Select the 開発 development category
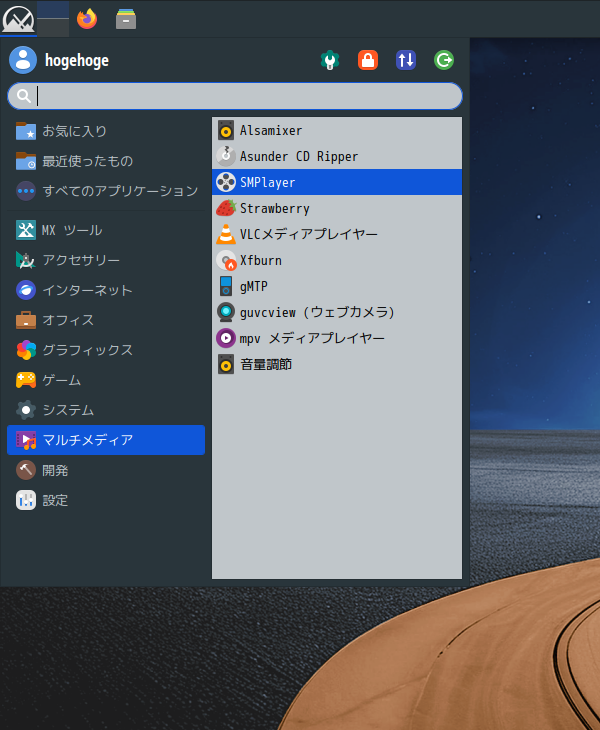This screenshot has height=730, width=600. (106, 470)
